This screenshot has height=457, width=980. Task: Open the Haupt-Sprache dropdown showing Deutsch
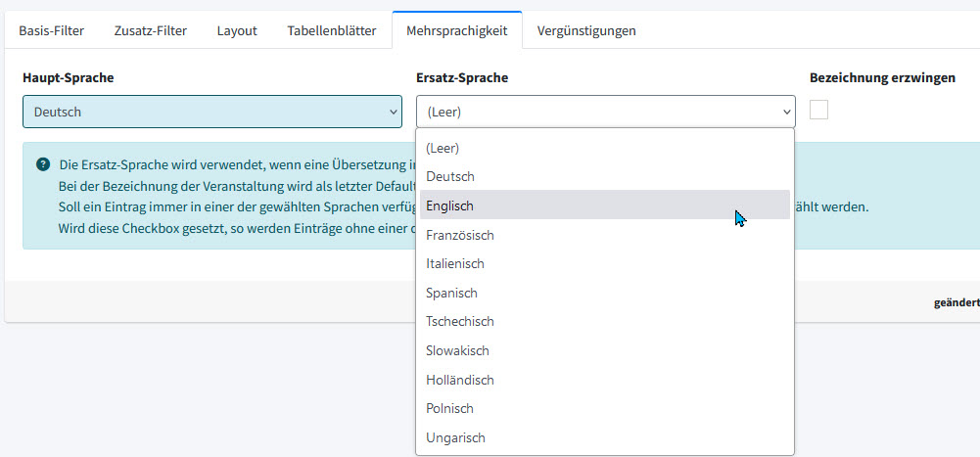tap(212, 112)
